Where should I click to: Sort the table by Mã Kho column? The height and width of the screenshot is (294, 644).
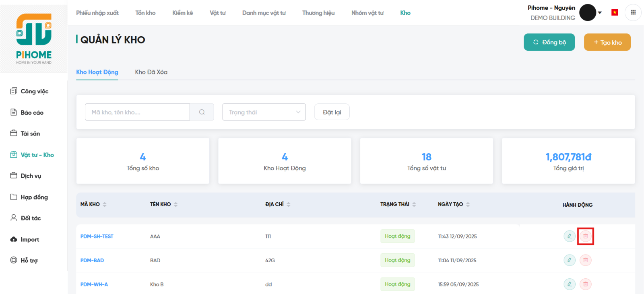[x=105, y=204]
